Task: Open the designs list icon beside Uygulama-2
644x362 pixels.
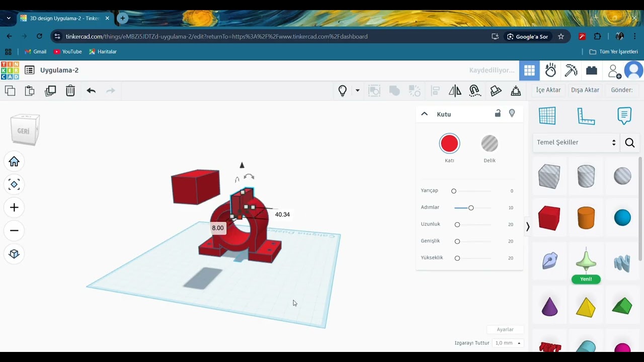Action: pyautogui.click(x=30, y=70)
